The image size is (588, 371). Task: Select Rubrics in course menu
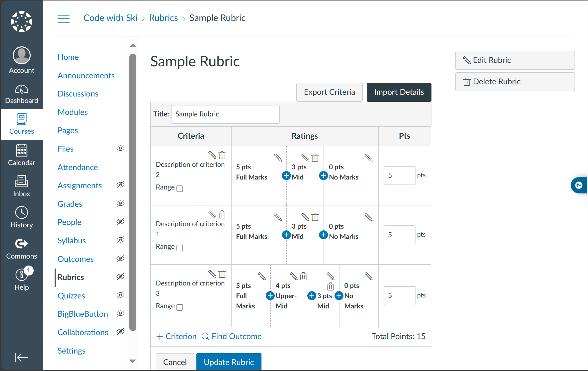click(71, 277)
